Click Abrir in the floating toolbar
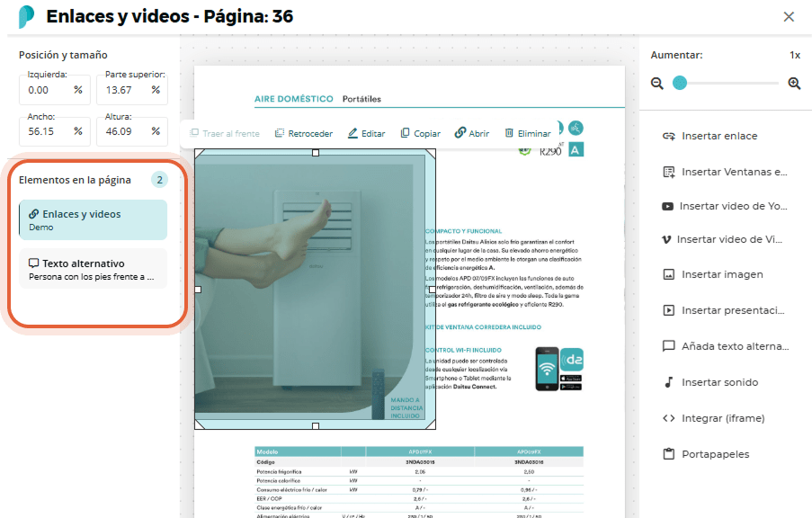812x518 pixels. (x=472, y=134)
